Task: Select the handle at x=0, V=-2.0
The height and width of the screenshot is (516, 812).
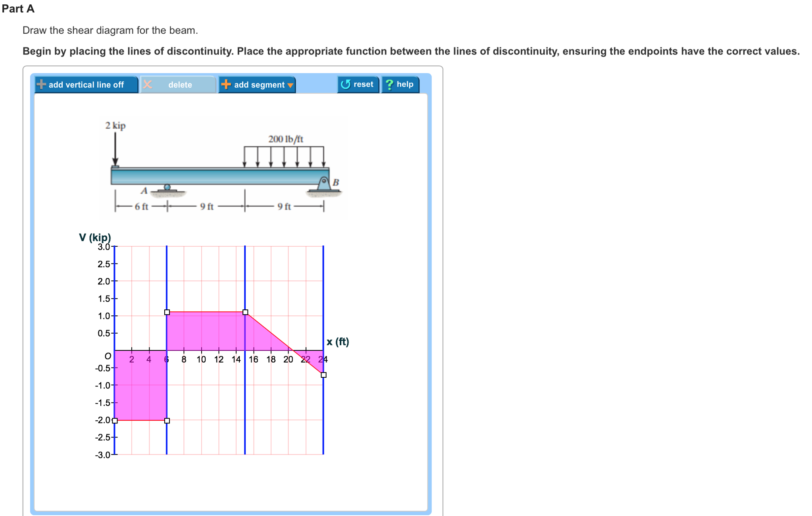Action: [x=115, y=421]
